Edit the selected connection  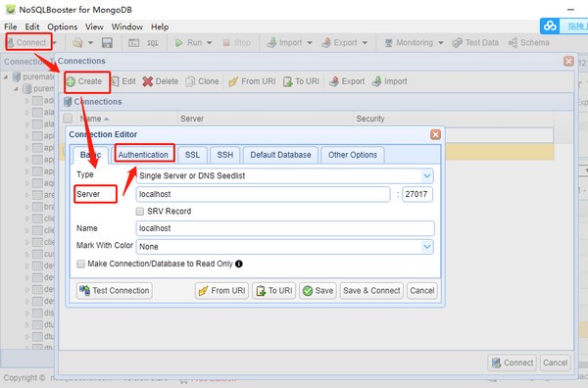coord(123,81)
